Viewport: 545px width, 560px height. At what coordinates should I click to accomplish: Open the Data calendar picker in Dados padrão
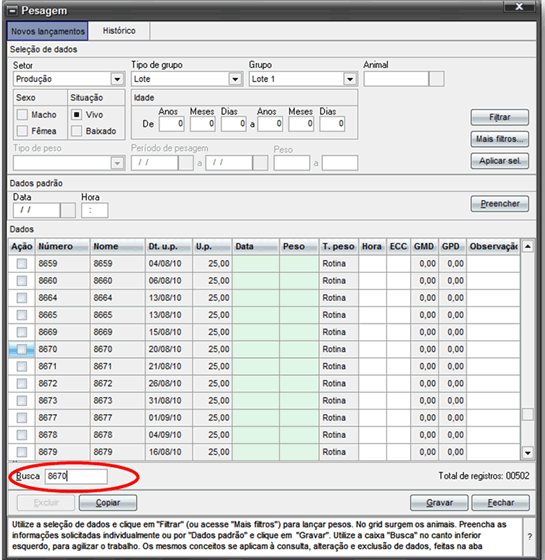coord(68,210)
